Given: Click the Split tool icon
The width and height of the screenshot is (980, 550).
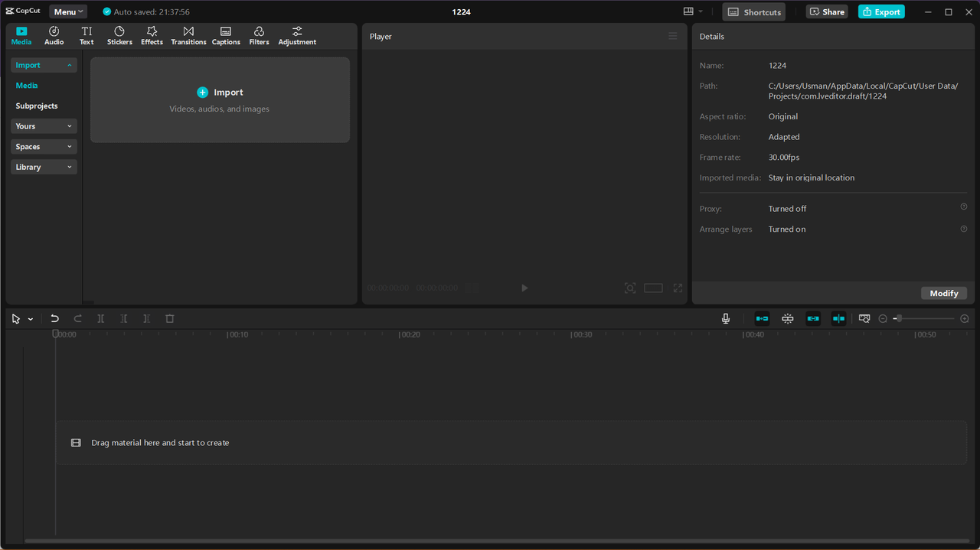Looking at the screenshot, I should (100, 319).
